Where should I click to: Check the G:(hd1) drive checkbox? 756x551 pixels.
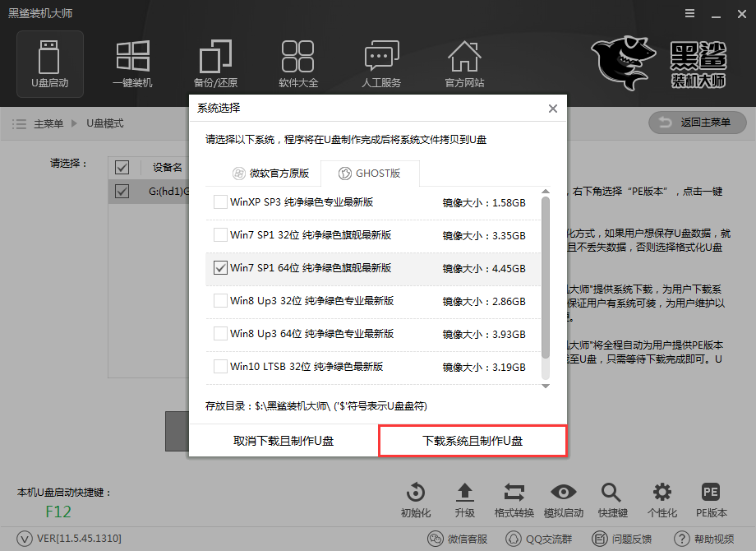pyautogui.click(x=122, y=191)
